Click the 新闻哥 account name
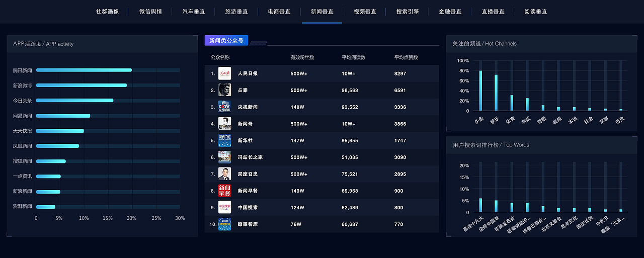The width and height of the screenshot is (644, 258). click(x=246, y=124)
